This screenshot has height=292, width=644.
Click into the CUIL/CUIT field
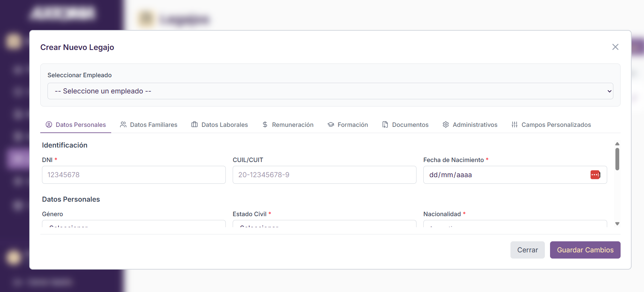[x=324, y=175]
